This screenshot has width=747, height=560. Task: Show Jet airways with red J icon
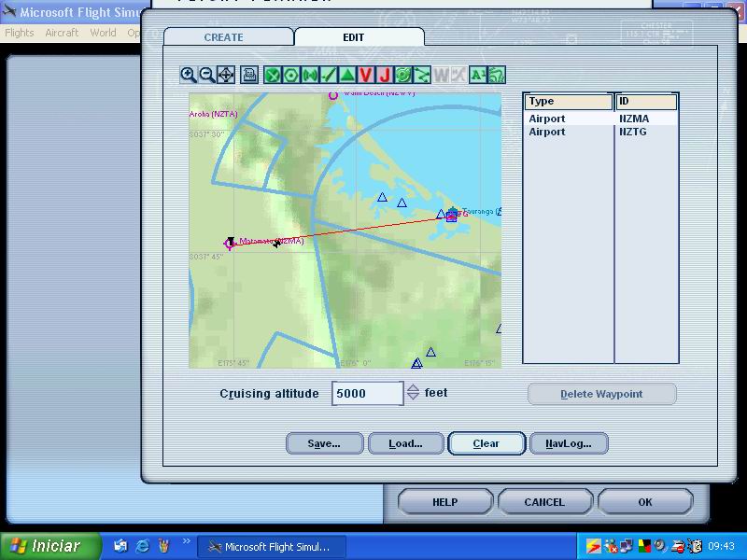[x=384, y=75]
